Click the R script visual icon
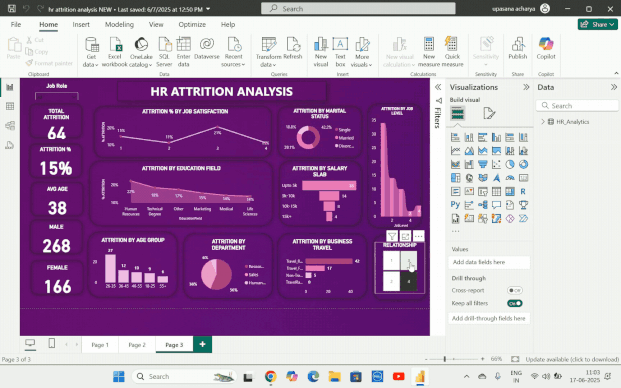This screenshot has width=621, height=388. pos(523,192)
